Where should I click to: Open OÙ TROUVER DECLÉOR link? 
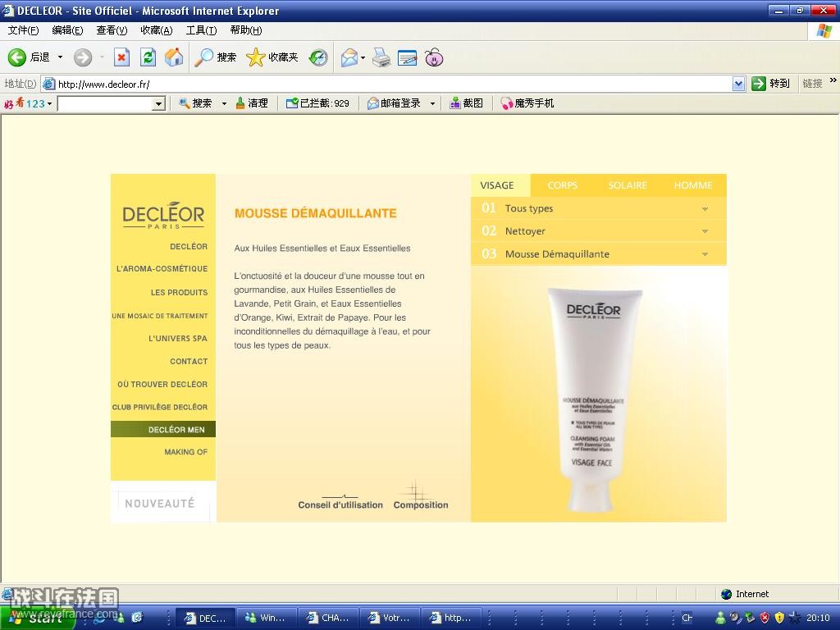(162, 385)
